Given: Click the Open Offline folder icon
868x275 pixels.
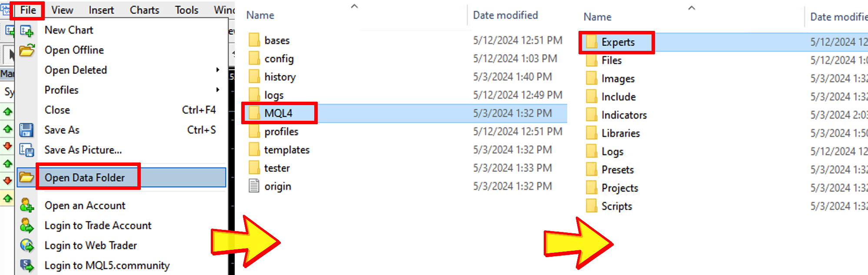Looking at the screenshot, I should (27, 50).
